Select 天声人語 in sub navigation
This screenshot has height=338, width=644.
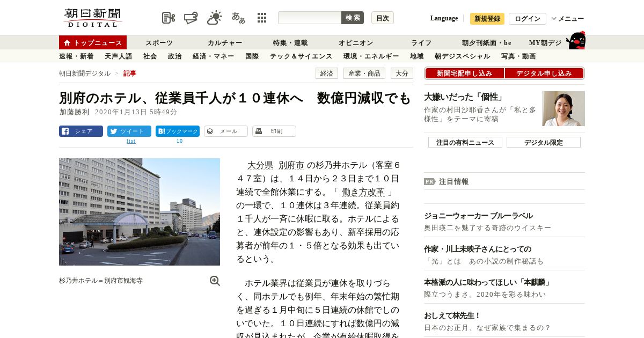pos(118,56)
